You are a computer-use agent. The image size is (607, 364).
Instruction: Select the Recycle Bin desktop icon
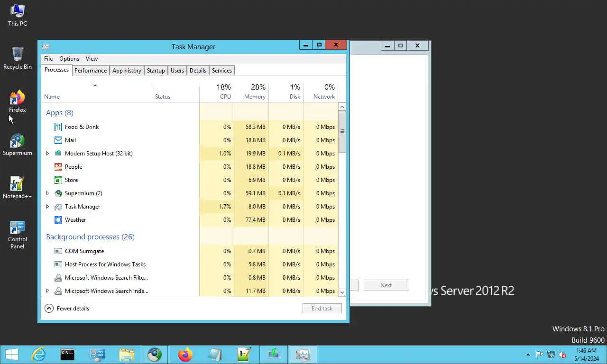pyautogui.click(x=18, y=58)
